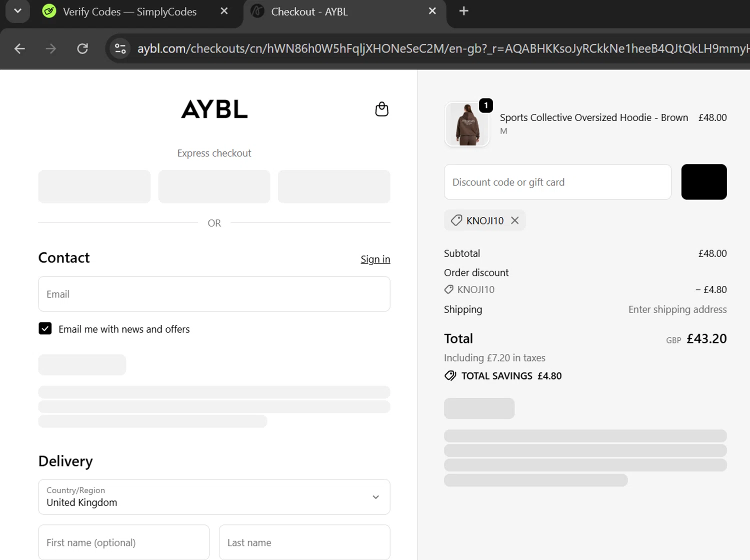Click the total amount £43.20
750x560 pixels.
tap(706, 338)
